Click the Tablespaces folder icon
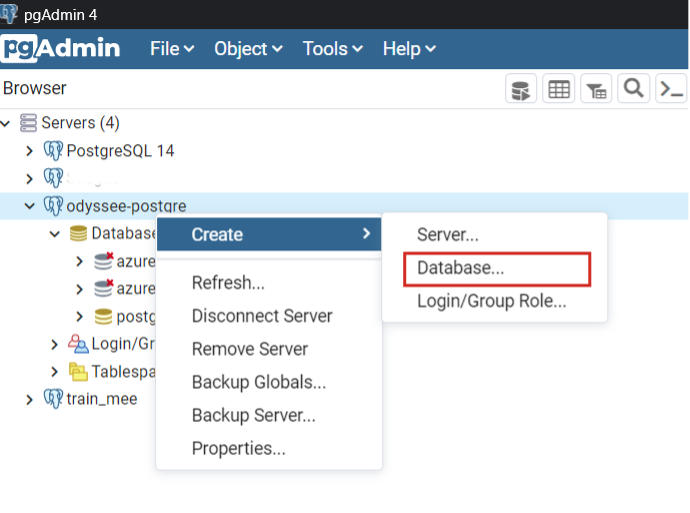 tap(78, 372)
